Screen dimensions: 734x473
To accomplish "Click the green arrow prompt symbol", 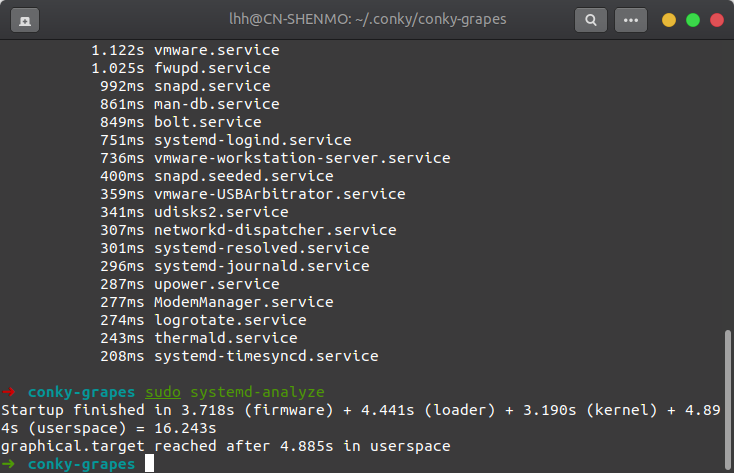I will tap(8, 464).
